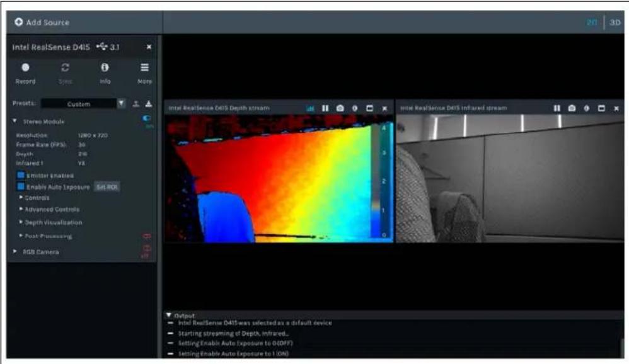Close the Depth stream view

[x=384, y=108]
